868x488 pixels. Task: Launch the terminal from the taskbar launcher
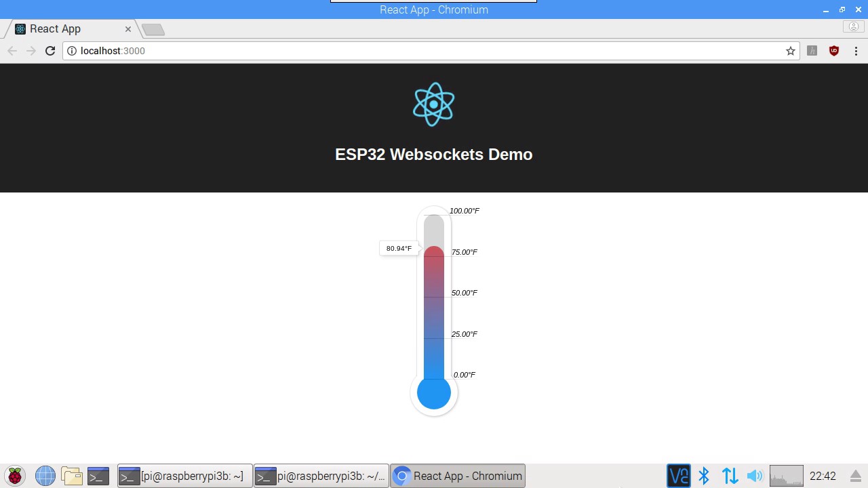coord(98,476)
